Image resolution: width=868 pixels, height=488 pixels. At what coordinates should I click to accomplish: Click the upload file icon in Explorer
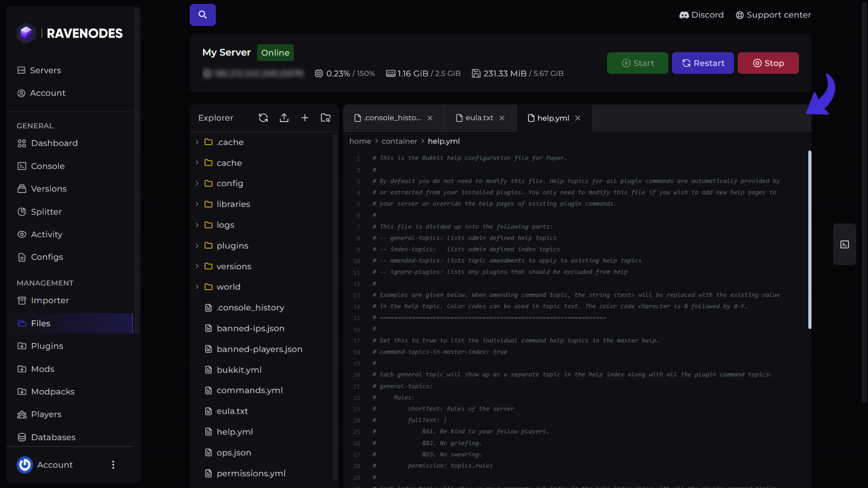[284, 118]
